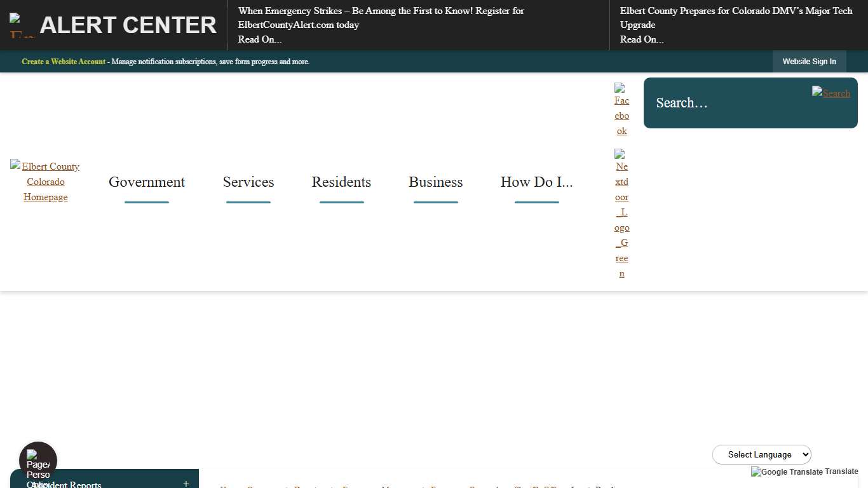
Task: Click the Website Sign In button
Action: [809, 62]
